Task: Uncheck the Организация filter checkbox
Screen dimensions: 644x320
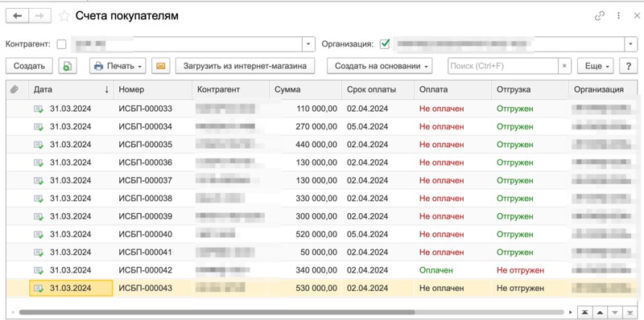Action: 385,44
